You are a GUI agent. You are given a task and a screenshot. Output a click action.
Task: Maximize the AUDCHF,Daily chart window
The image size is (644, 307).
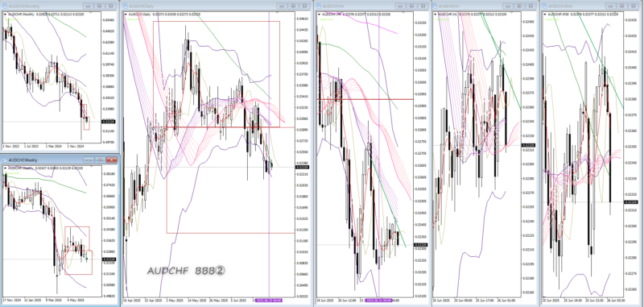coord(293,6)
